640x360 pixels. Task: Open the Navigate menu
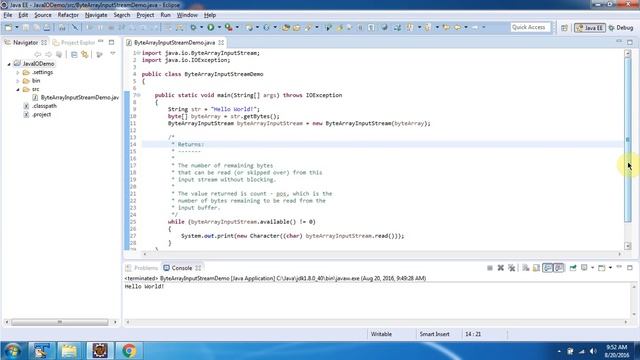pyautogui.click(x=96, y=15)
